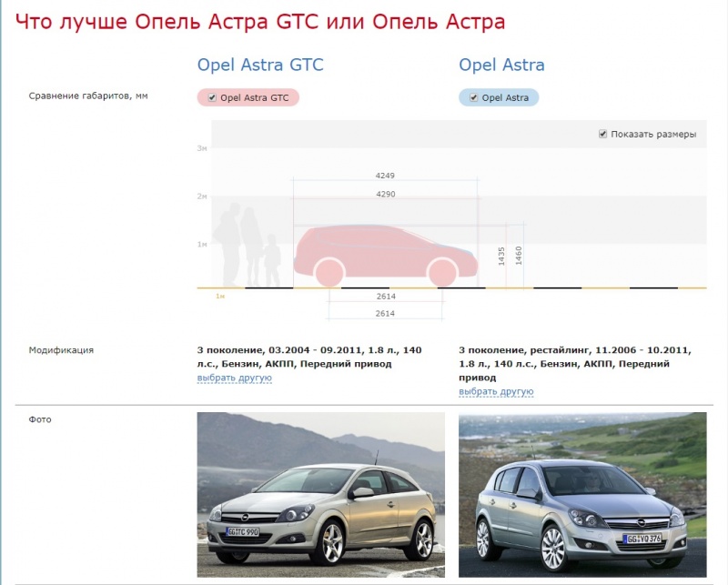The image size is (728, 585).
Task: Open 'выбрать другую' under the GTC modification
Action: tap(234, 378)
